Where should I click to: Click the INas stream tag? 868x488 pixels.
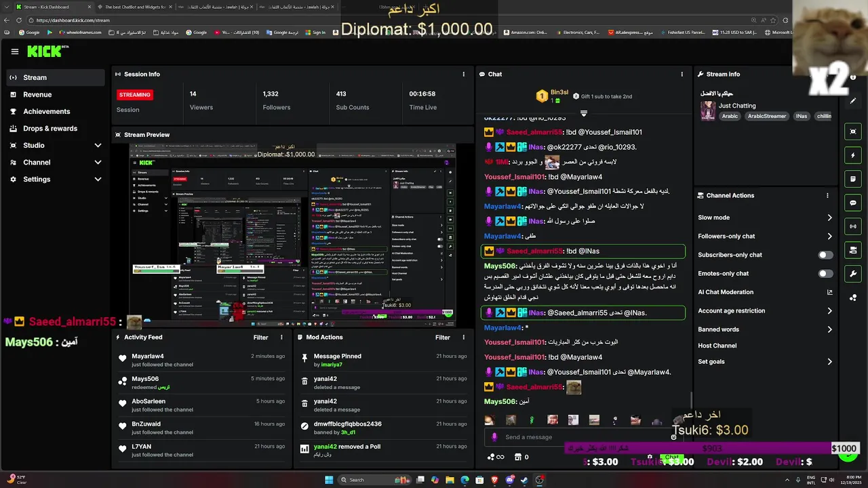pos(802,116)
